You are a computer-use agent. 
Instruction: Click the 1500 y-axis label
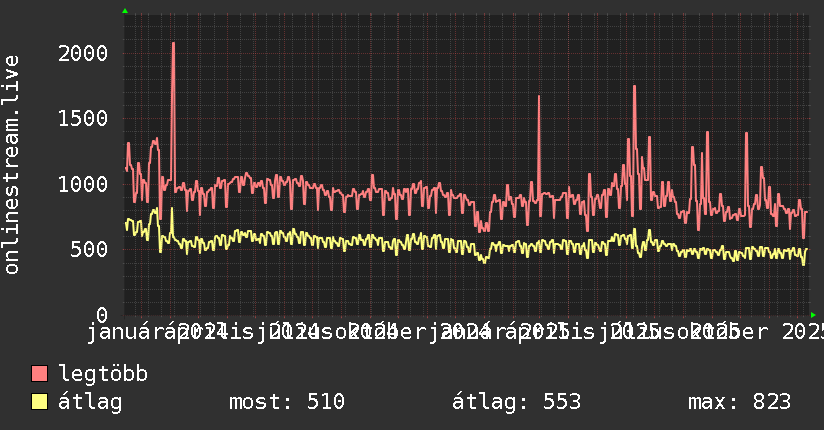click(83, 118)
